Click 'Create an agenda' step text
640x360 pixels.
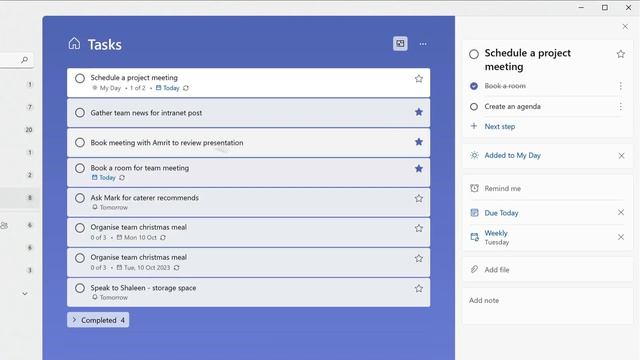pos(512,107)
